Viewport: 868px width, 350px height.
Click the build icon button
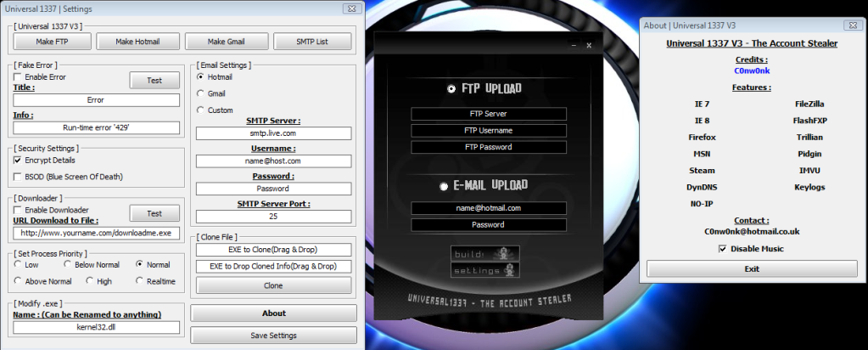[484, 254]
